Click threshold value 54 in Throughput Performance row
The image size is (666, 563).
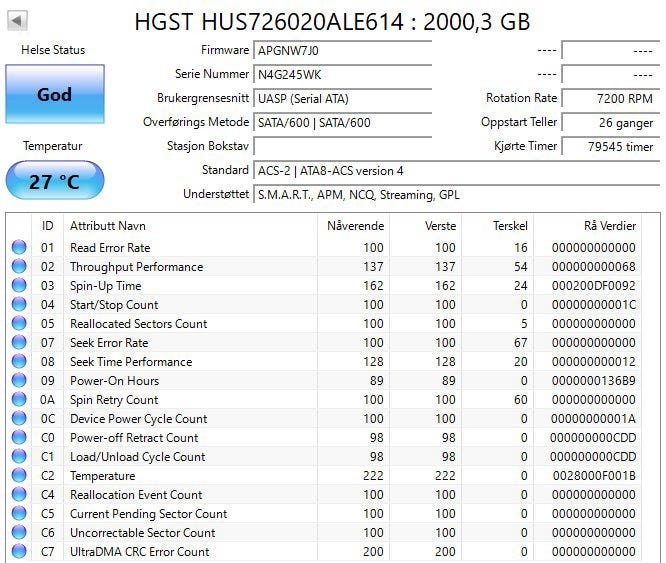(x=520, y=267)
